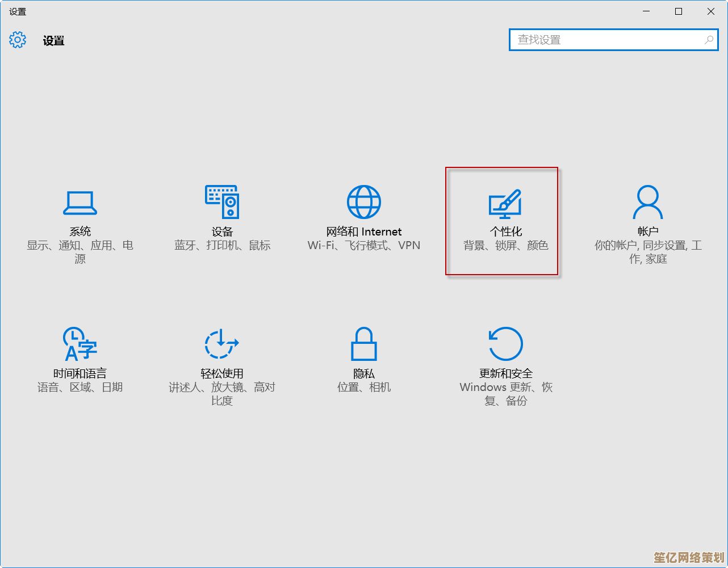Click the 位置、相机 privacy description
Image resolution: width=728 pixels, height=568 pixels.
363,388
